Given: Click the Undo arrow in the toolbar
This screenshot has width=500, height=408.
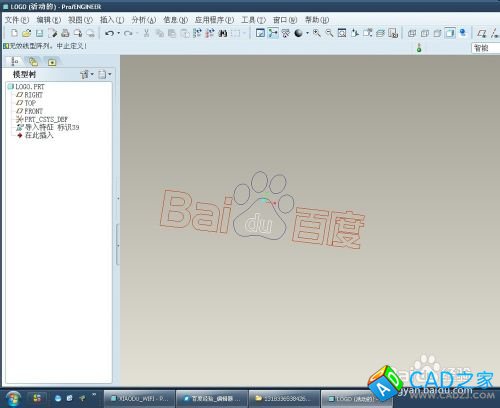Looking at the screenshot, I should click(109, 33).
